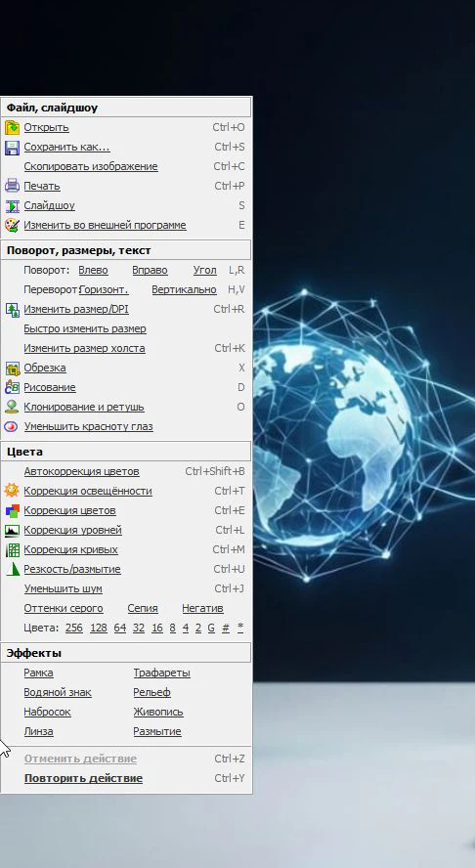The width and height of the screenshot is (475, 868).
Task: Run Автокоррекция цветов
Action: [82, 472]
